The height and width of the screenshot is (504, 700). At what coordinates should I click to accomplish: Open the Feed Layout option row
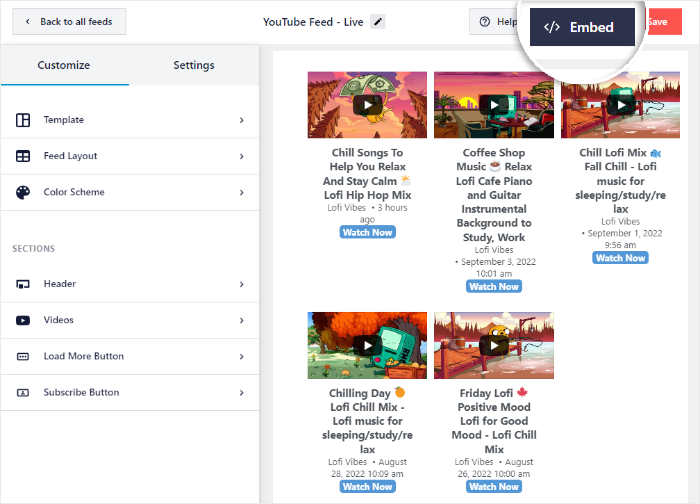[x=129, y=156]
